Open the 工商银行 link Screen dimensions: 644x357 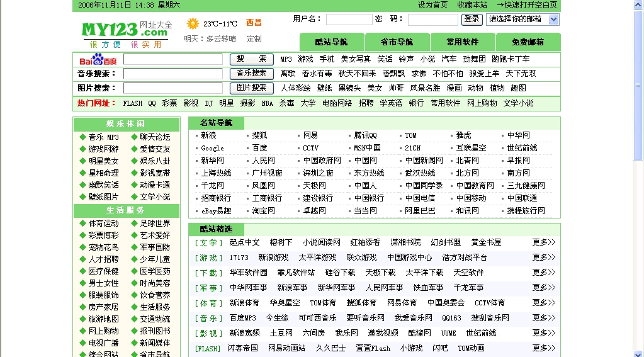pos(267,198)
